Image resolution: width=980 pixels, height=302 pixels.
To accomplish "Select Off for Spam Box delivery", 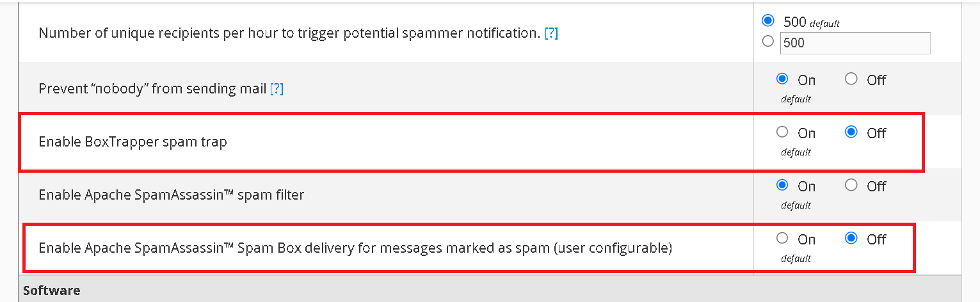I will click(x=851, y=239).
